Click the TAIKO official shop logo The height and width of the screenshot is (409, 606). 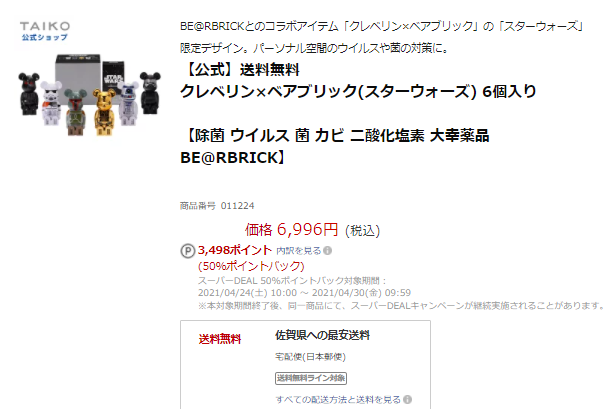click(x=45, y=31)
